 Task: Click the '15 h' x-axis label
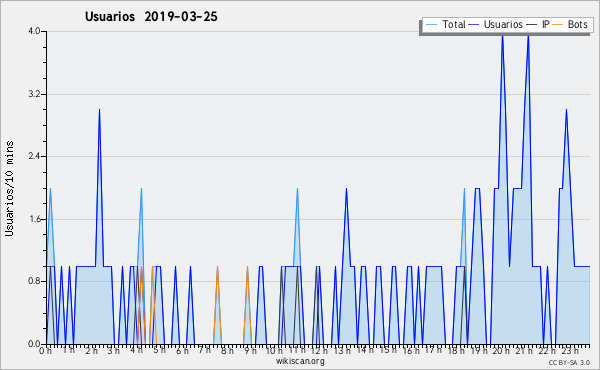pyautogui.click(x=388, y=350)
